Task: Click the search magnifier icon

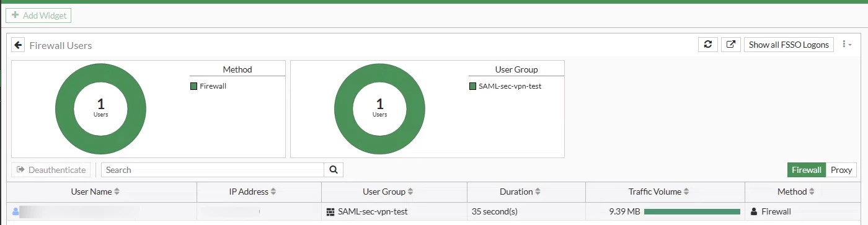Action: coord(334,170)
